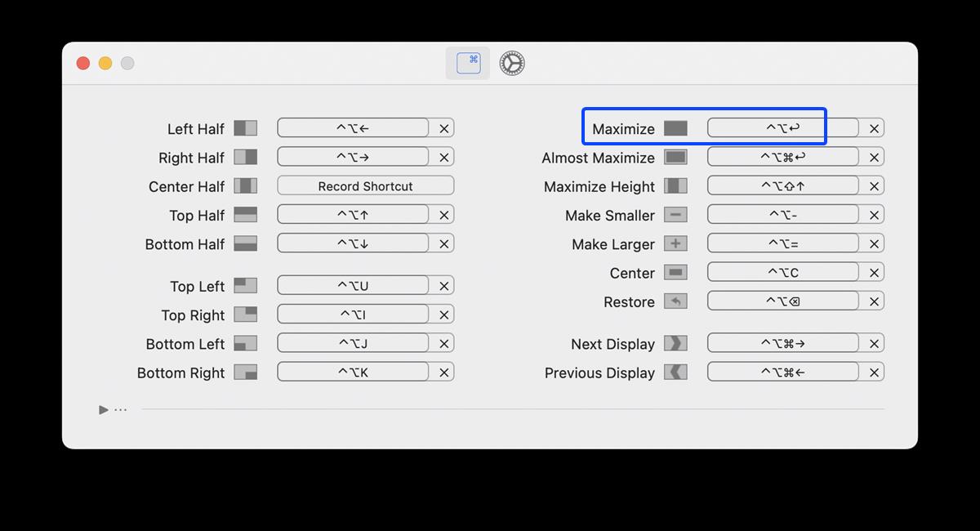Screen dimensions: 980x531
Task: Click the Bottom Left layout icon
Action: 246,343
